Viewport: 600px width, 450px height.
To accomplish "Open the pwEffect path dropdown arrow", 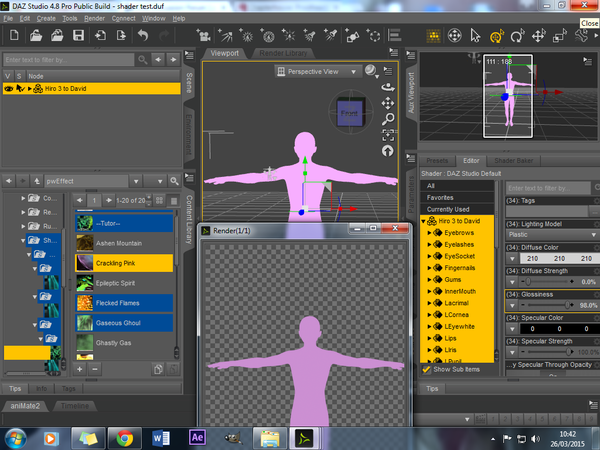I will 136,181.
